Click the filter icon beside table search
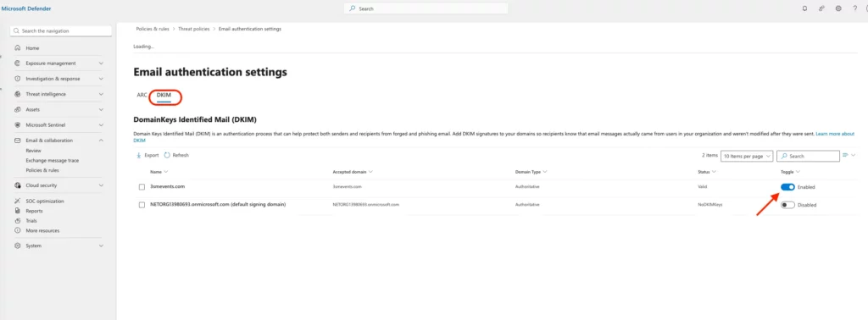The width and height of the screenshot is (868, 320). 846,155
